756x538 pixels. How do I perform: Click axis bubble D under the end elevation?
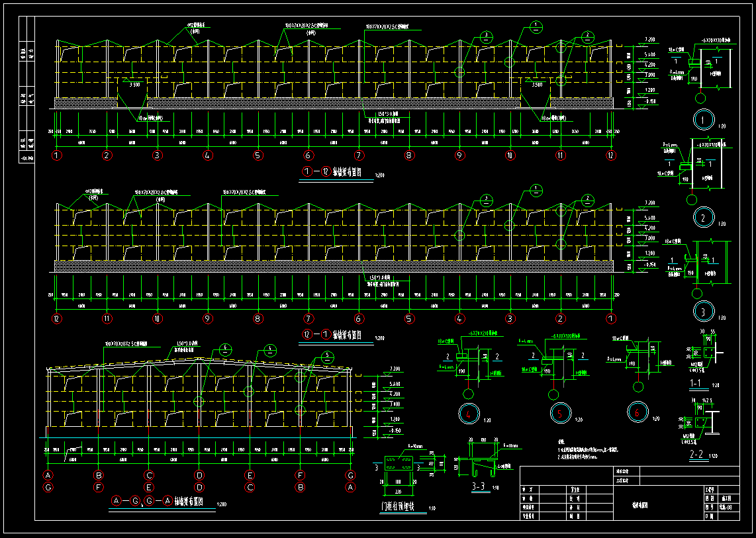(199, 474)
